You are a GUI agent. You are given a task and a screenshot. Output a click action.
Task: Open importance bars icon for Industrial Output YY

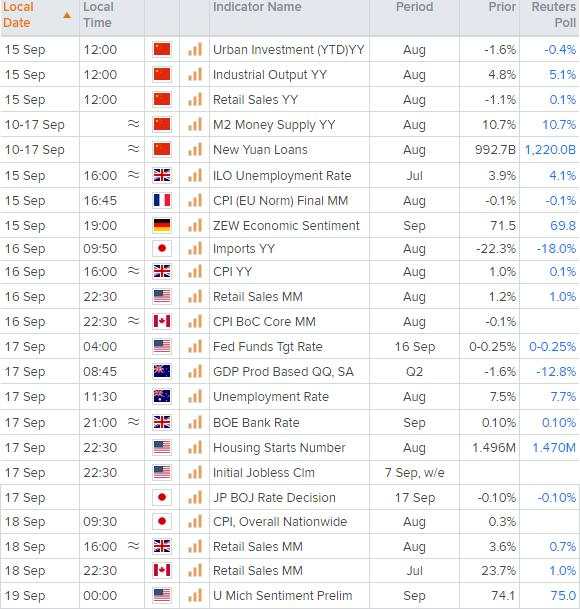195,74
